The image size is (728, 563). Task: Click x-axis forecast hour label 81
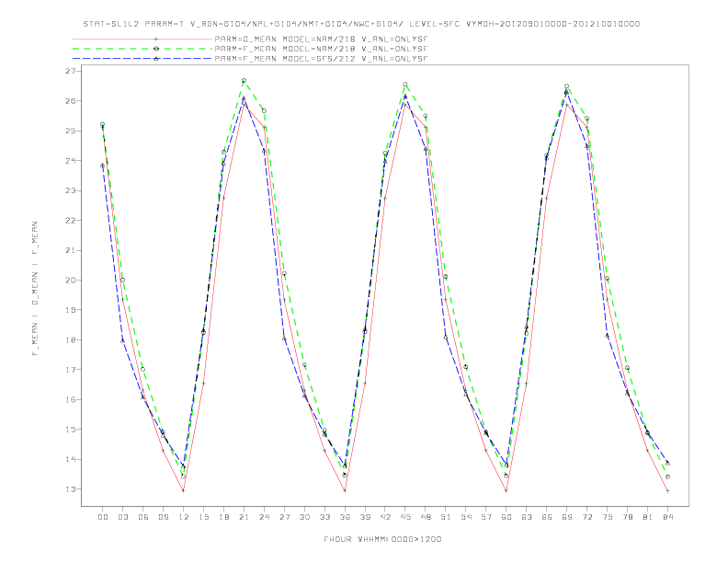[x=648, y=517]
